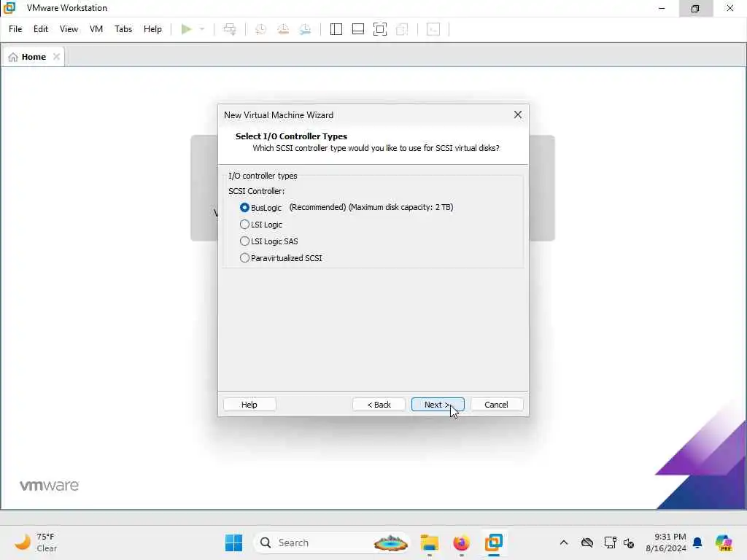Toggle the library sidebar view icon

coord(336,29)
